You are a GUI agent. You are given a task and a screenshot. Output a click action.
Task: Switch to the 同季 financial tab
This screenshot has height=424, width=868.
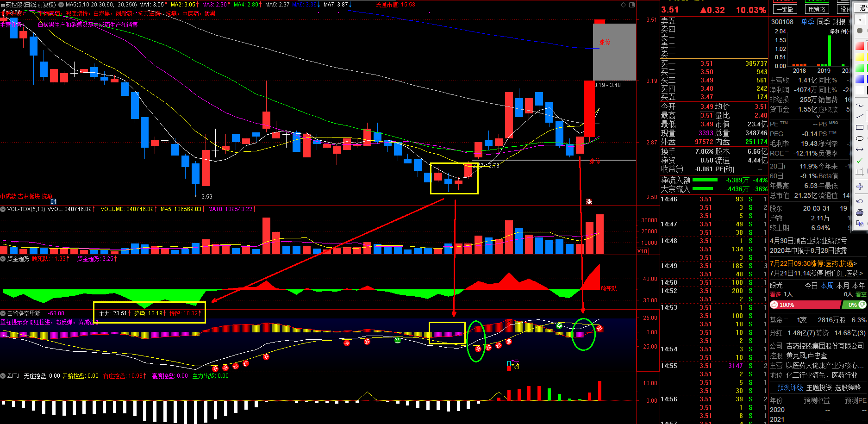(823, 22)
